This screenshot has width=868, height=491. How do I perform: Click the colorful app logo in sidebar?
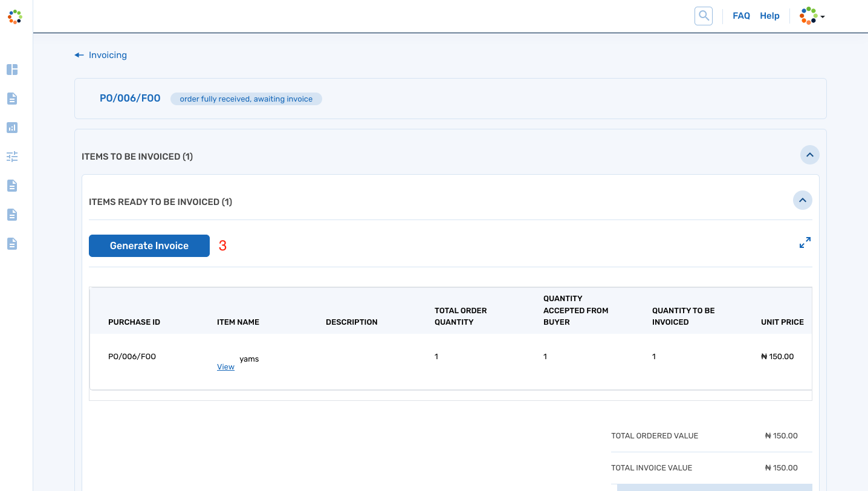(15, 17)
